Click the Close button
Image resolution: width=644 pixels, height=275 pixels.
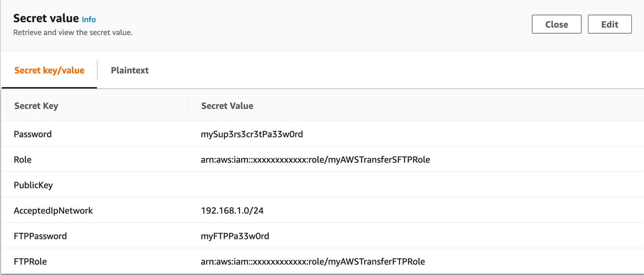tap(556, 24)
